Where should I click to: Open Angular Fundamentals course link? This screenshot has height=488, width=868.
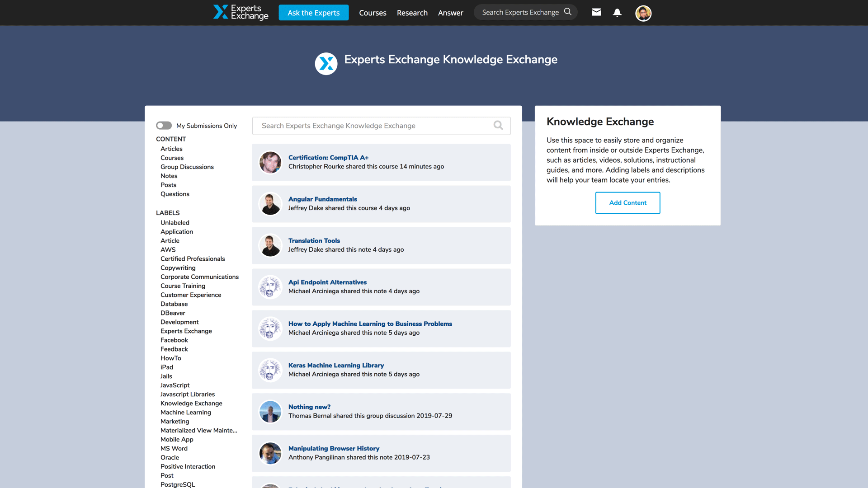pos(322,199)
